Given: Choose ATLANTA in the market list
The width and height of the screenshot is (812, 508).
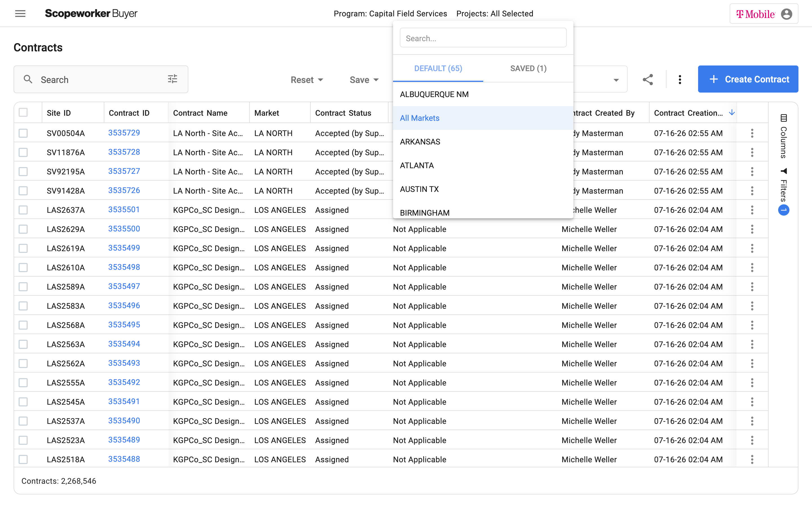Looking at the screenshot, I should point(483,165).
